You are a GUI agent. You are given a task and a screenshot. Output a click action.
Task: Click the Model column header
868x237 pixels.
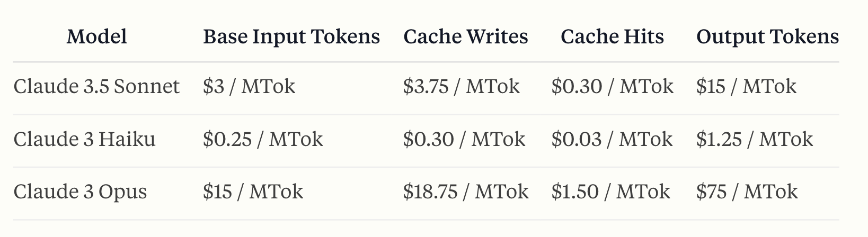(97, 37)
